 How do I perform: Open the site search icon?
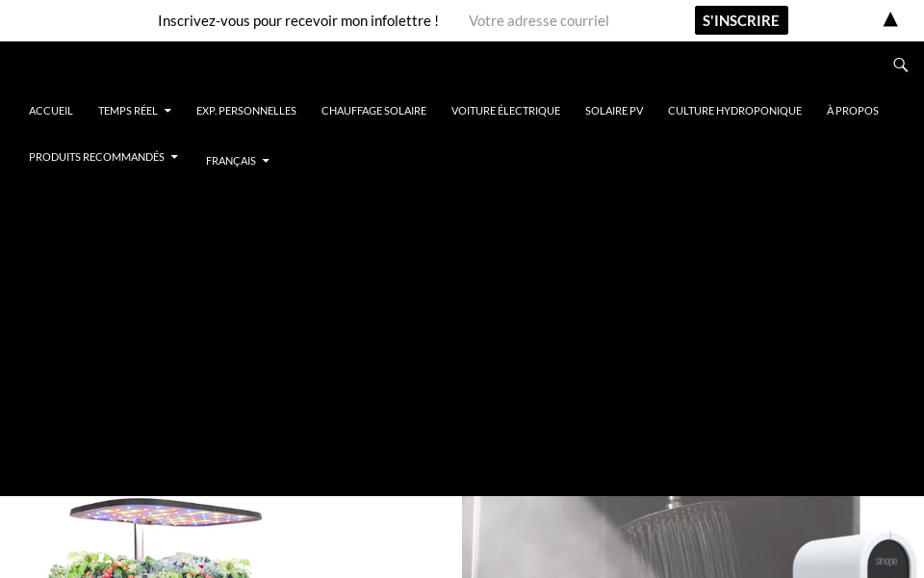click(x=901, y=65)
